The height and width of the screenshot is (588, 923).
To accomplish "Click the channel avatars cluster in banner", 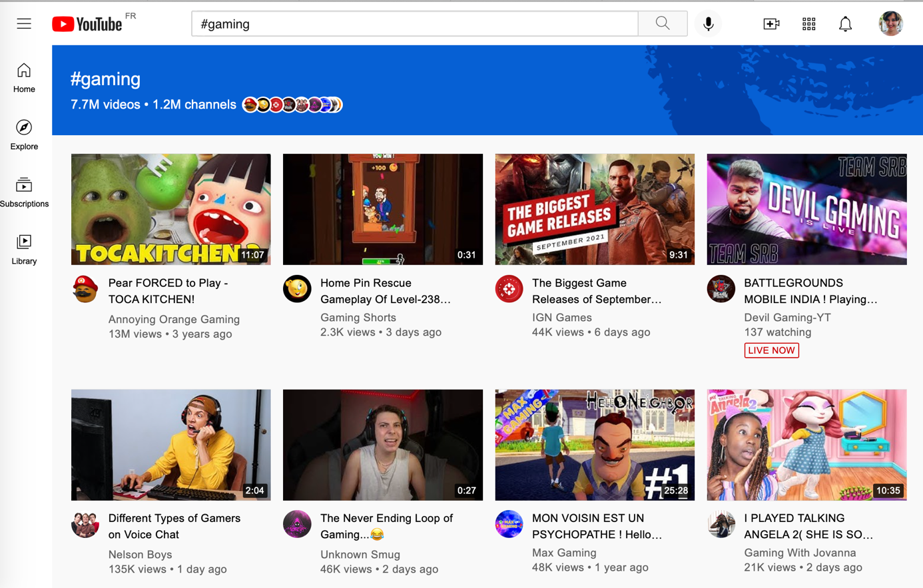I will click(292, 105).
